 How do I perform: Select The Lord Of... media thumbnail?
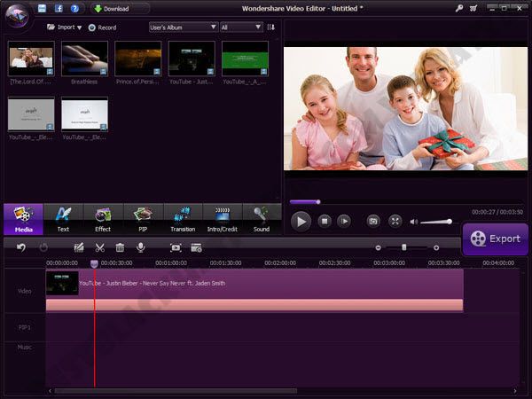(x=31, y=59)
